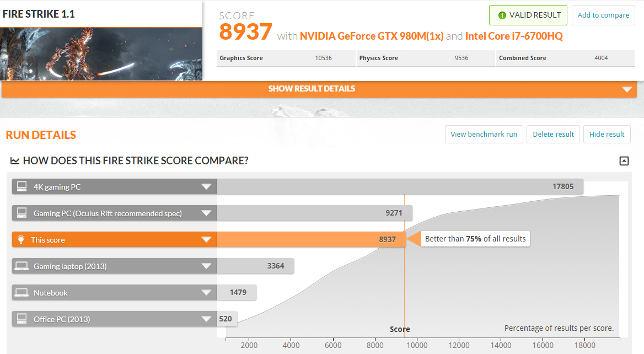
Task: Click Add to compare
Action: [x=603, y=15]
